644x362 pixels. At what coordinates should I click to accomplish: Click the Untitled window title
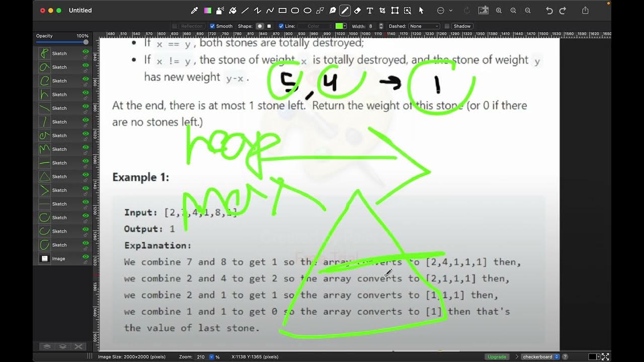tap(80, 11)
